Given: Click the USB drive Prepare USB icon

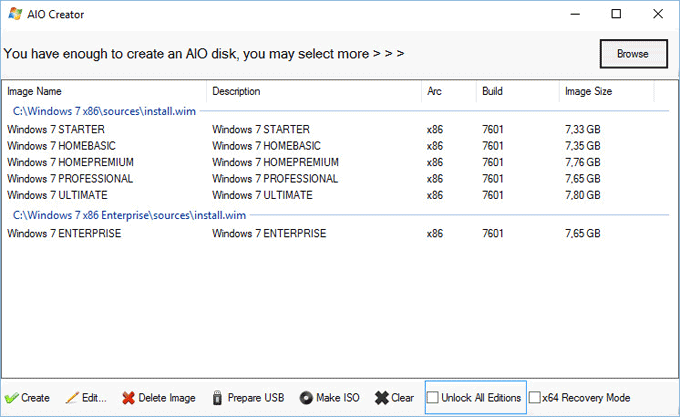Looking at the screenshot, I should [x=217, y=398].
